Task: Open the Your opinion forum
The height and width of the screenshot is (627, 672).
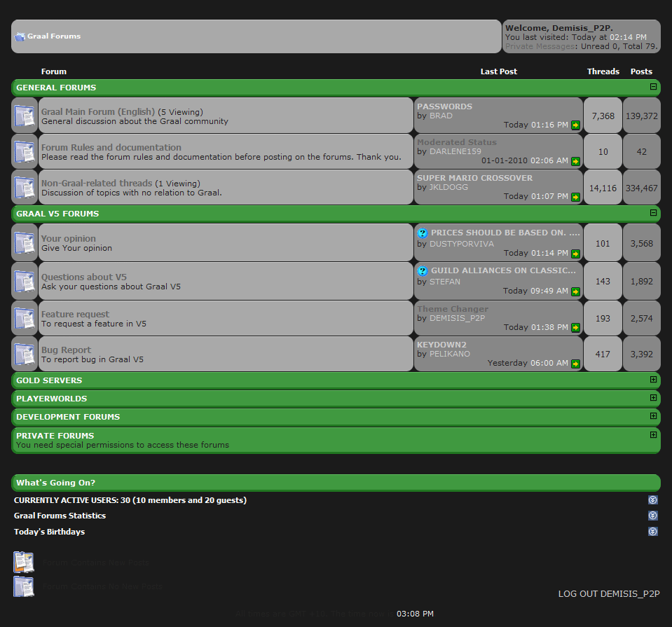Action: pos(69,239)
